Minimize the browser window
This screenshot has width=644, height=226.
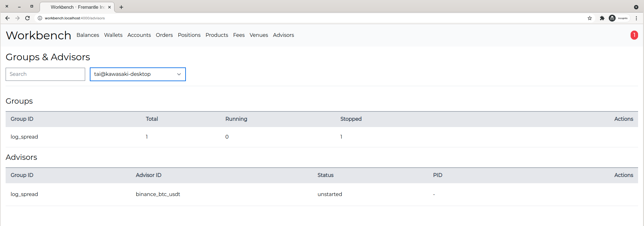[19, 7]
